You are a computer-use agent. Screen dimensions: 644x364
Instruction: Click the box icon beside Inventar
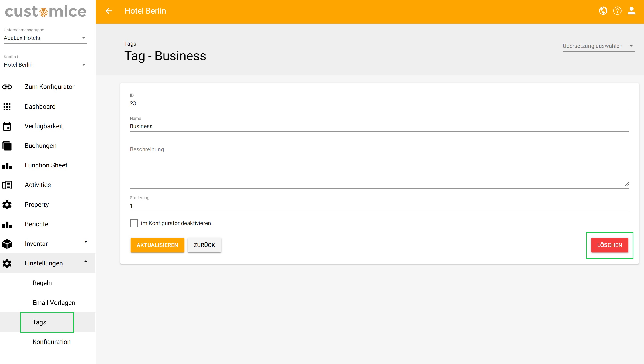tap(7, 244)
